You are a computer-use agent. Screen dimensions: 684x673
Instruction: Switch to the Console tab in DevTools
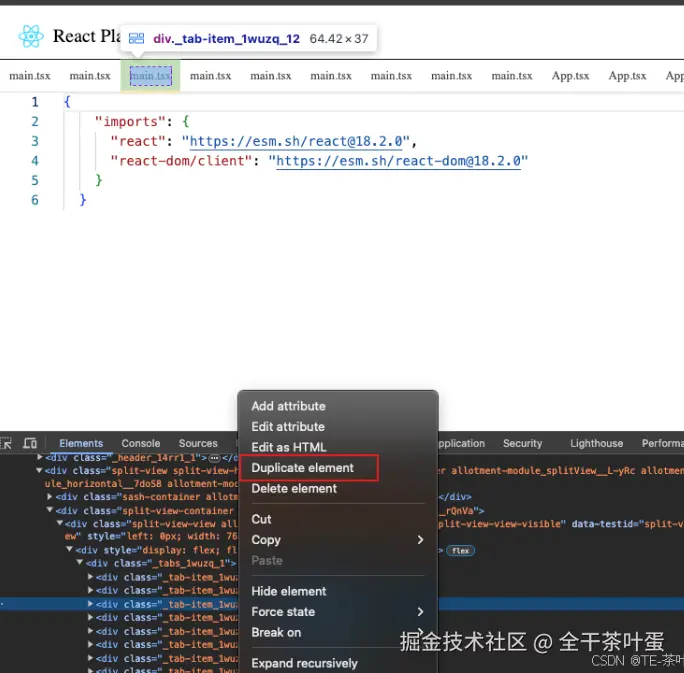tap(140, 443)
